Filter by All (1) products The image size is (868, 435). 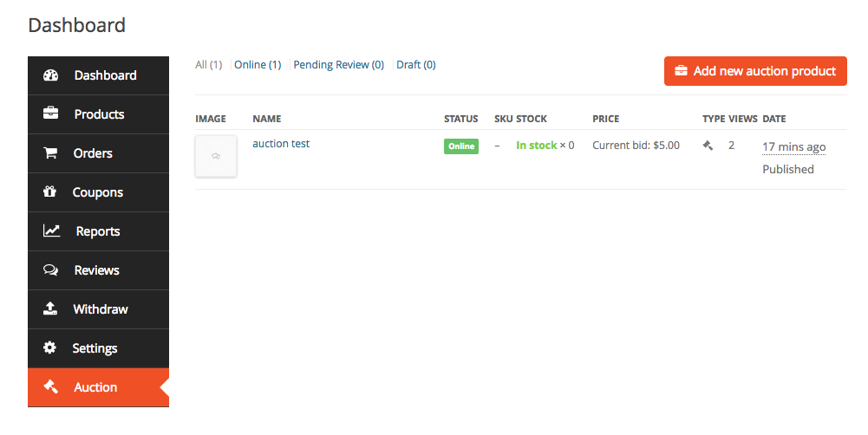[209, 65]
